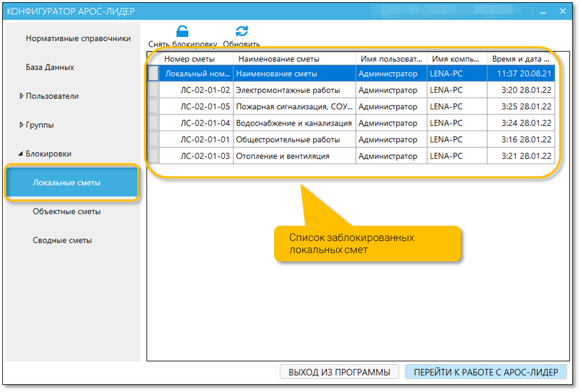Select Объектные сметы in sidebar
The width and height of the screenshot is (580, 392).
click(66, 211)
